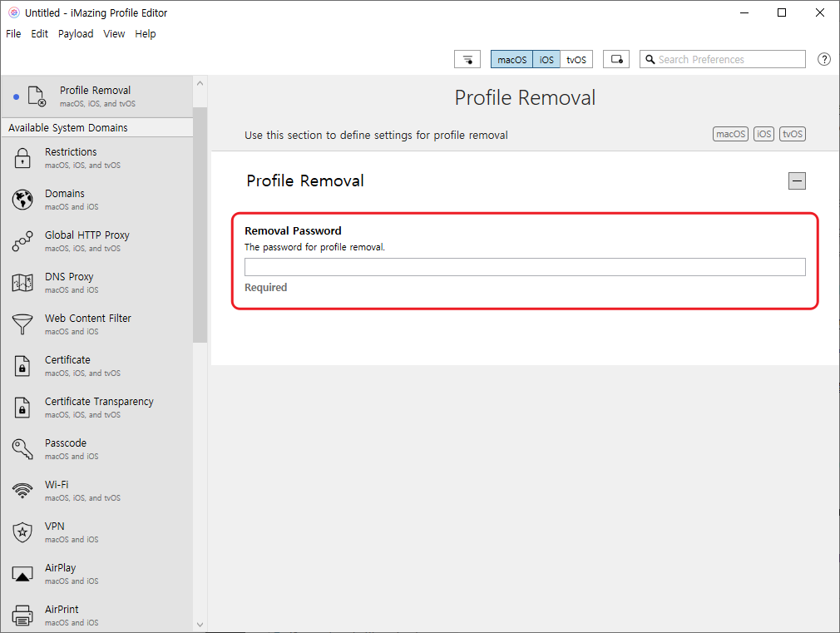Enable the tvOS platform toggle
Viewport: 840px width, 633px height.
click(576, 59)
